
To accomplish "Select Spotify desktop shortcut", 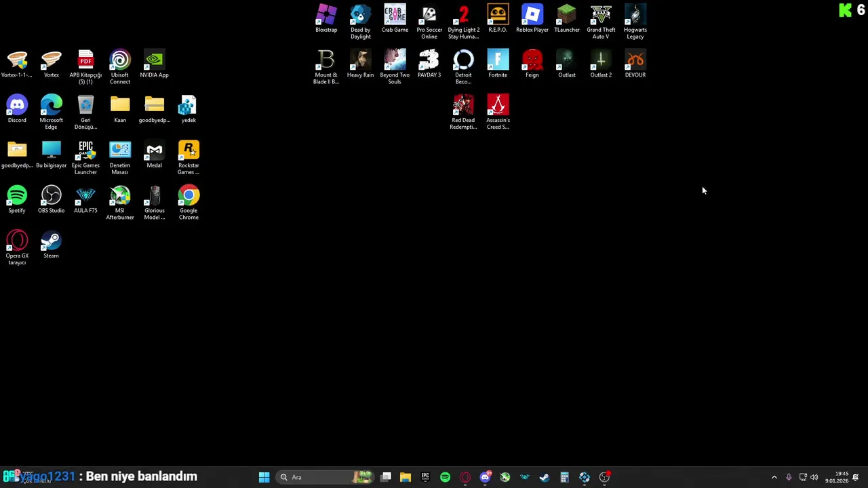I will coord(17,199).
